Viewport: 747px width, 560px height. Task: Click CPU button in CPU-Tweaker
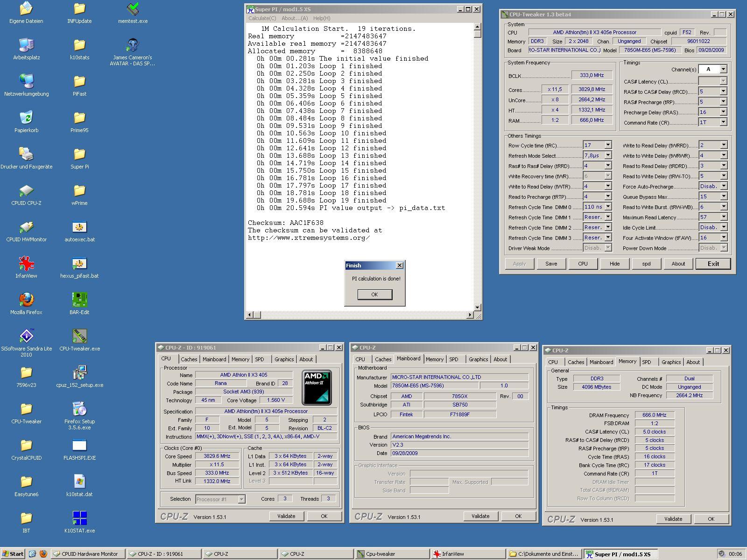coord(583,264)
